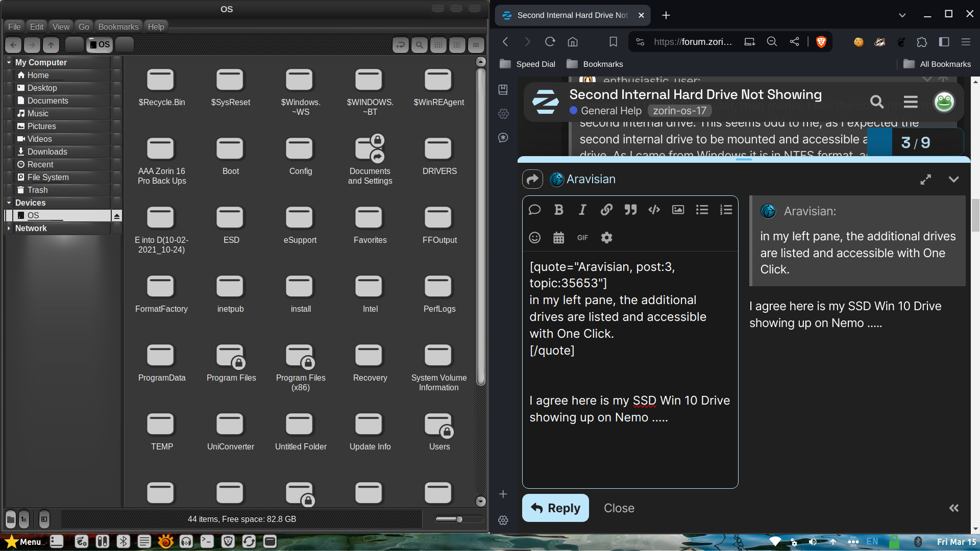Viewport: 980px width, 551px height.
Task: Upload an image in reply editor
Action: coord(678,210)
